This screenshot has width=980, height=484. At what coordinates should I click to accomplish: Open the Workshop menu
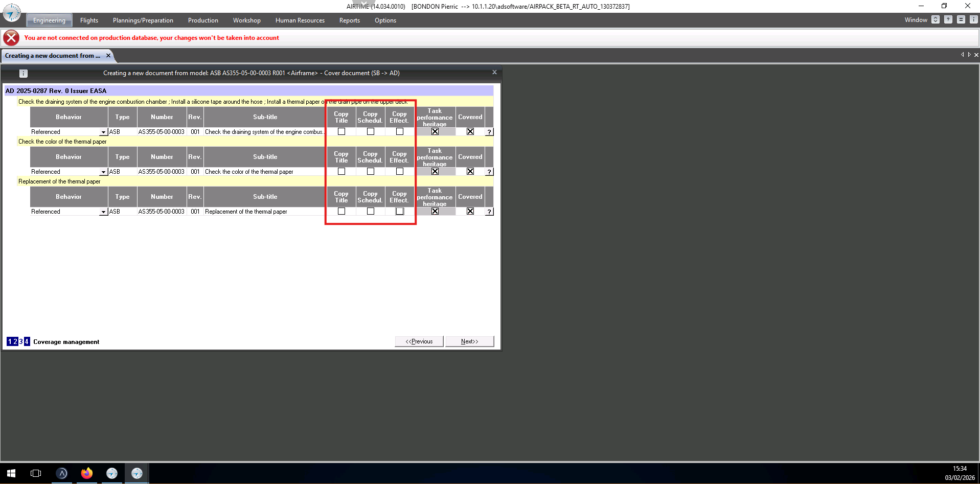click(246, 20)
